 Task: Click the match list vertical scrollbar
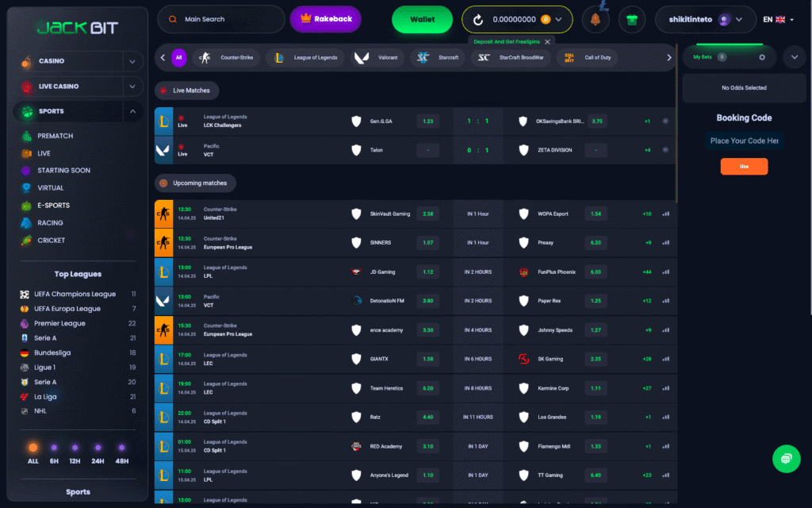[x=676, y=123]
